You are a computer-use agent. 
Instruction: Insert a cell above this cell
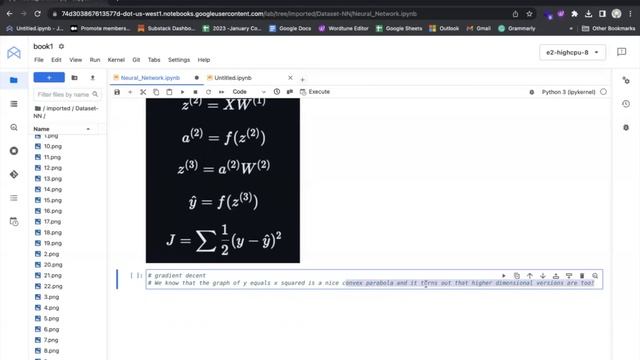(556, 276)
